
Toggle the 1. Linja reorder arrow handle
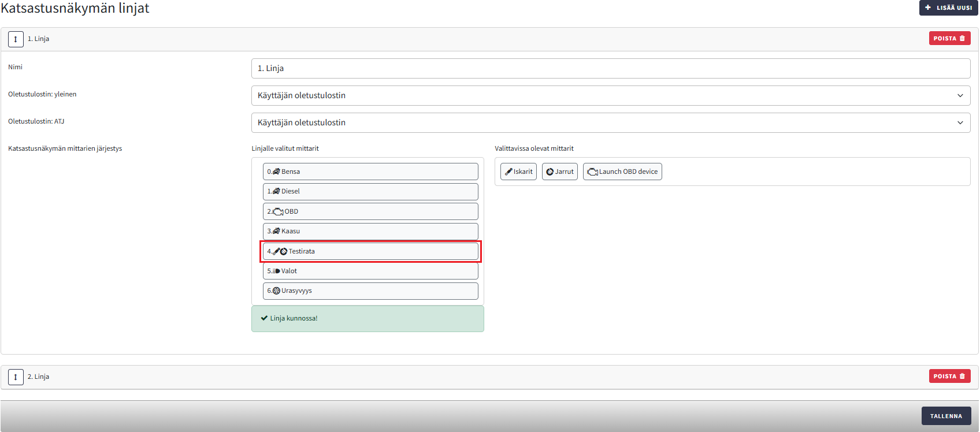16,39
